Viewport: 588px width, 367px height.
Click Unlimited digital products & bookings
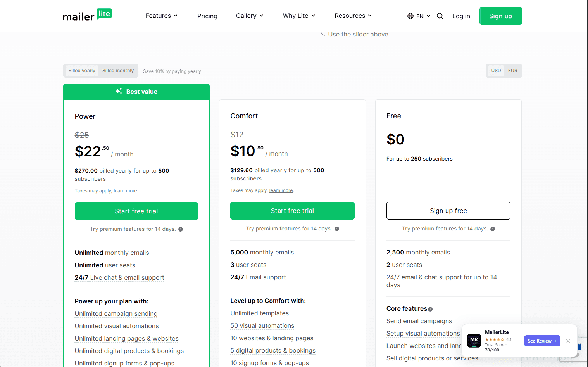(129, 351)
